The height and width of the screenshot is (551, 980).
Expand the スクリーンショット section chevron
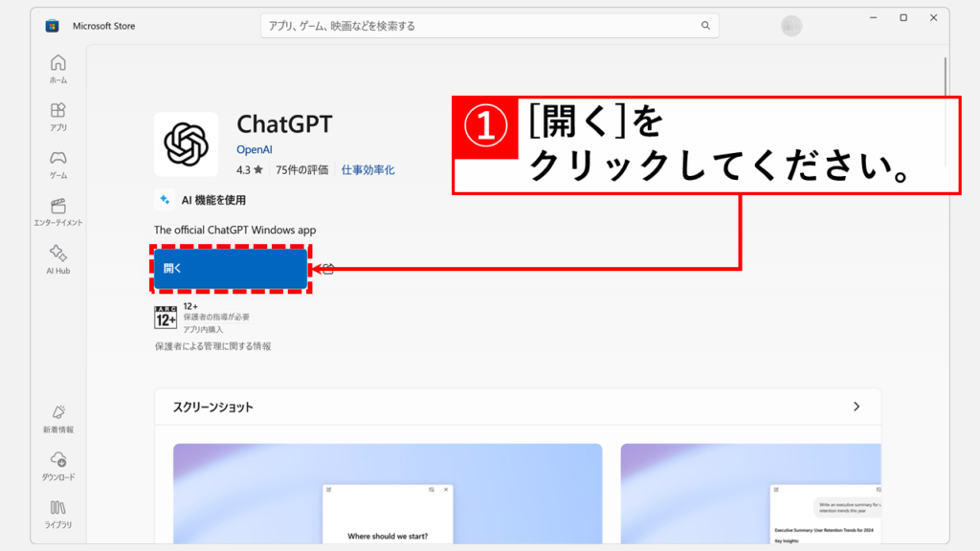(x=857, y=407)
